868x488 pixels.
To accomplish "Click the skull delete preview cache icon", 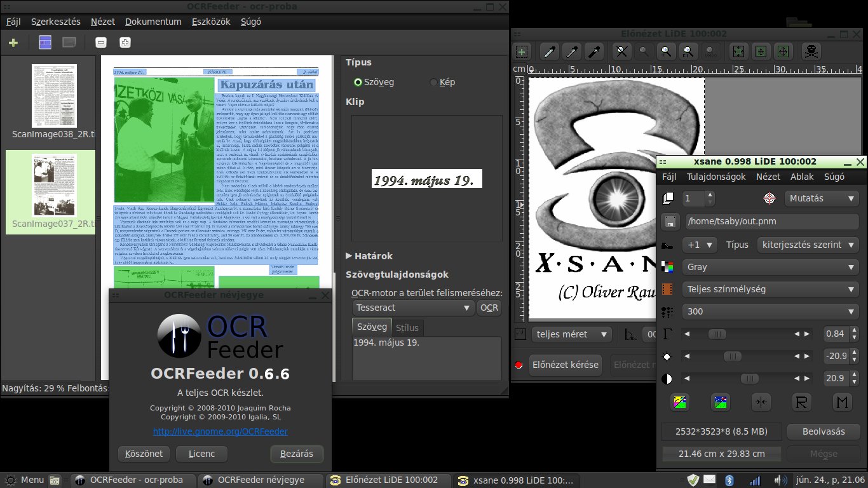I will point(811,51).
